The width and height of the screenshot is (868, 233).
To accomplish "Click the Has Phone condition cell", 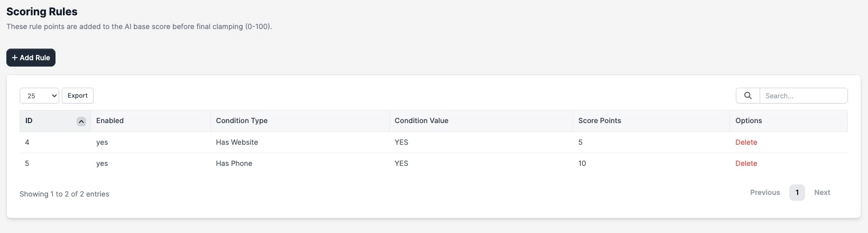I will click(234, 163).
